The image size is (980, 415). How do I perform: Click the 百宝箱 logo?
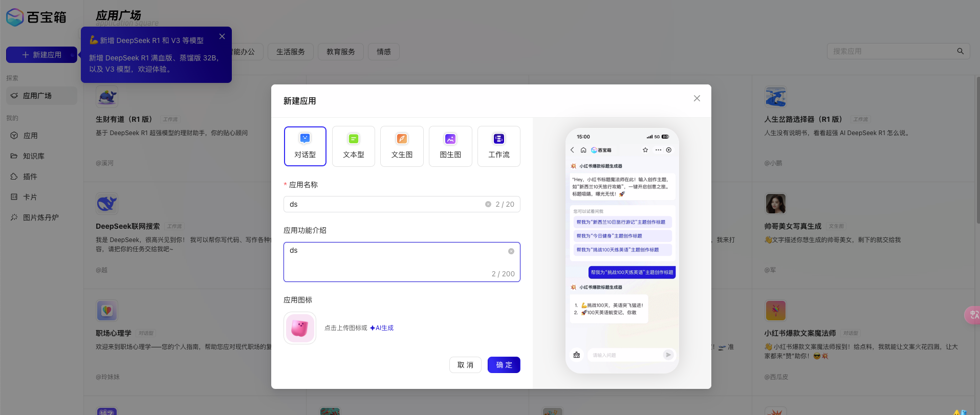pyautogui.click(x=36, y=17)
